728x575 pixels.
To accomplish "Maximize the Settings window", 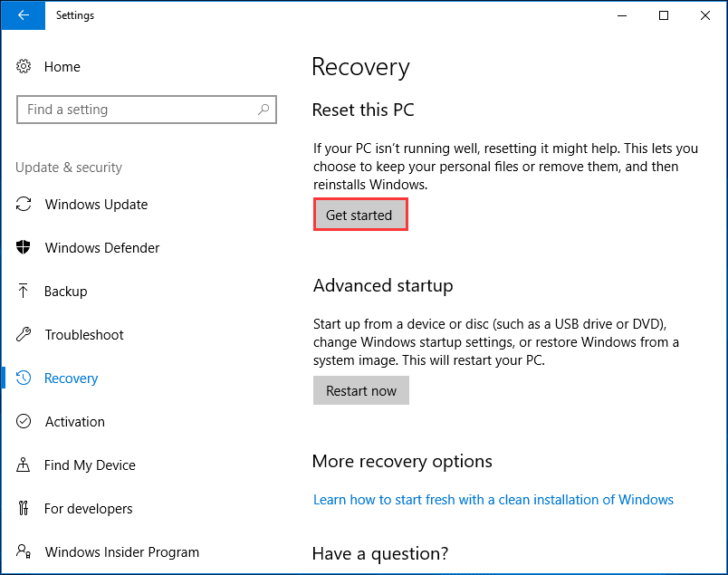I will pos(664,15).
